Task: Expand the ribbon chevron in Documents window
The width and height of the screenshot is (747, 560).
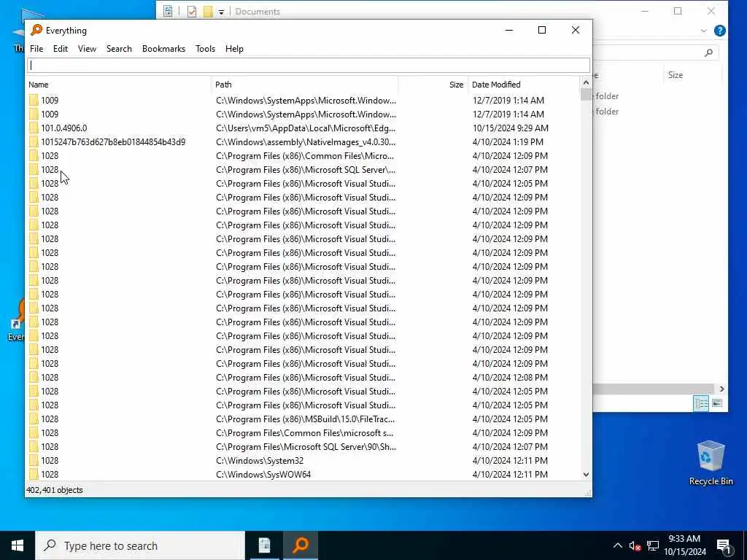Action: [704, 31]
